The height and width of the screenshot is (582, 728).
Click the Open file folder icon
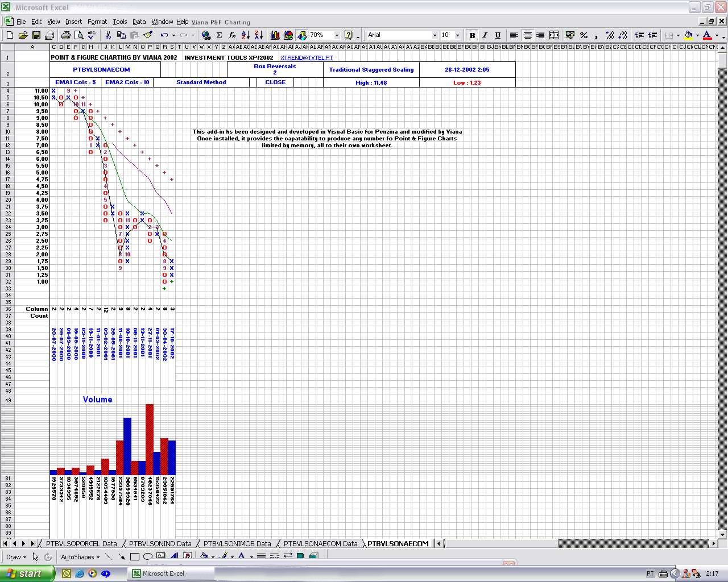click(x=23, y=35)
